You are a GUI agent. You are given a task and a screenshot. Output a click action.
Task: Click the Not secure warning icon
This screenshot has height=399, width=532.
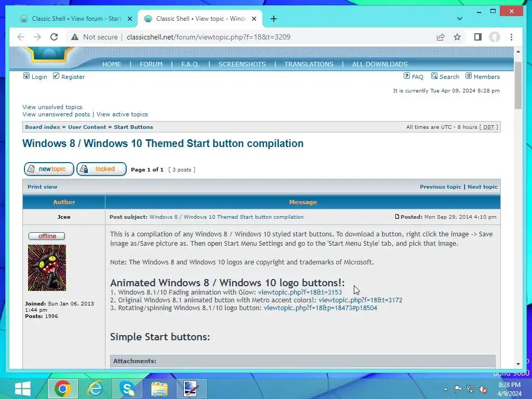(75, 37)
